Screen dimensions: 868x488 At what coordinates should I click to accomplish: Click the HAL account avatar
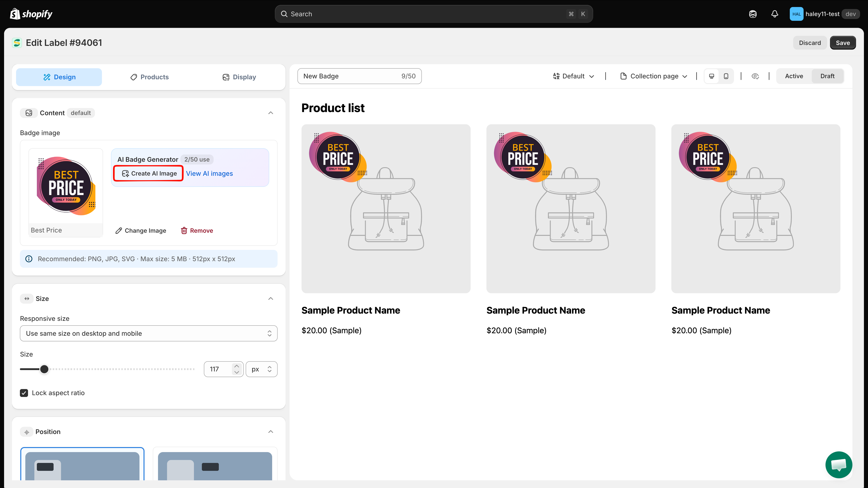796,14
